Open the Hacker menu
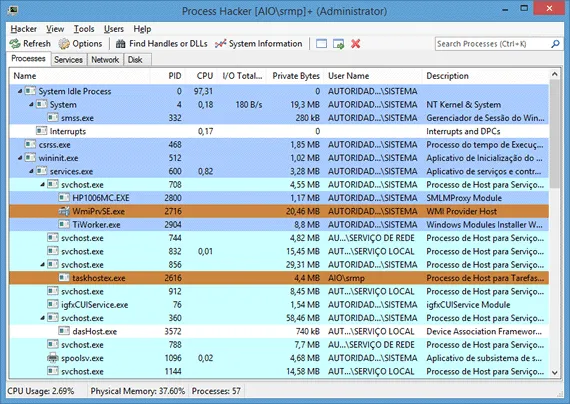This screenshot has height=404, width=570. pos(23,29)
